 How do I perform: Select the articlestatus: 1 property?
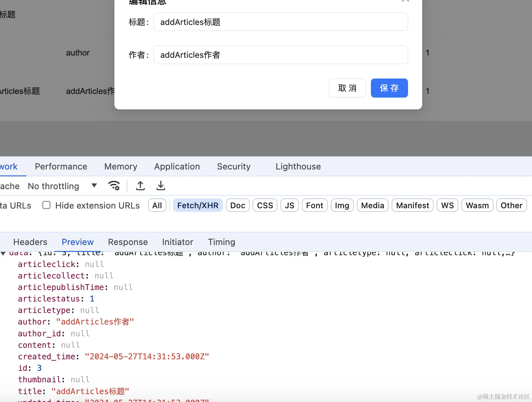pyautogui.click(x=56, y=299)
